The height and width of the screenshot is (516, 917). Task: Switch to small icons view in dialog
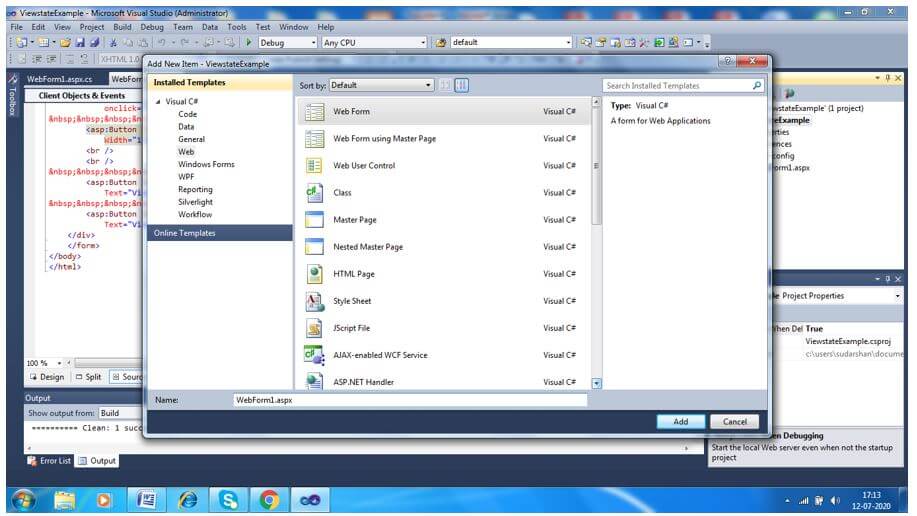(x=445, y=85)
